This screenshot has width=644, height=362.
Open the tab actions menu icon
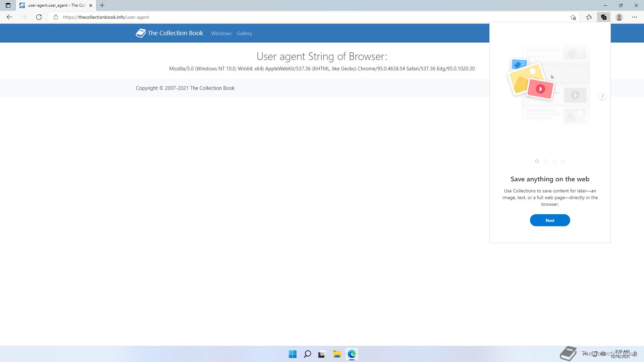click(8, 5)
